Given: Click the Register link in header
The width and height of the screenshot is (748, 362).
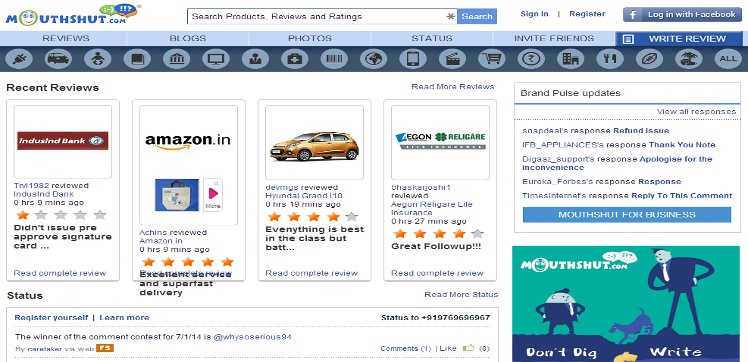Looking at the screenshot, I should pyautogui.click(x=587, y=14).
